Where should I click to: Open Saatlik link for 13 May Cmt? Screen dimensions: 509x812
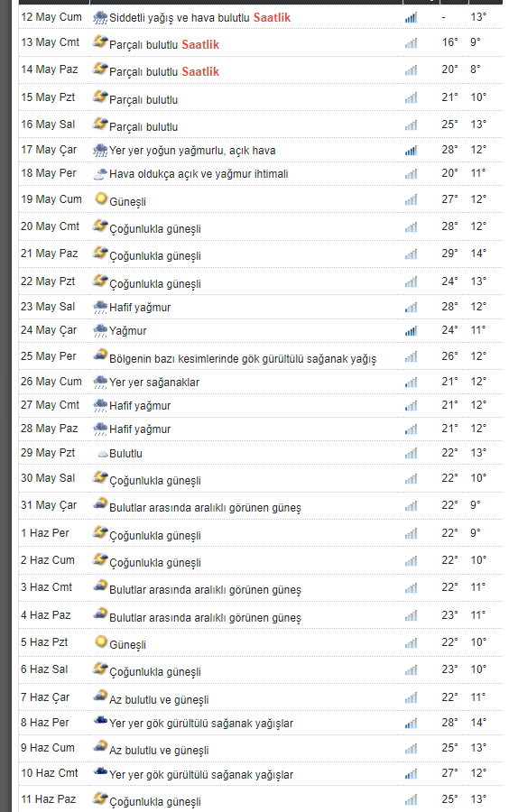[x=200, y=44]
